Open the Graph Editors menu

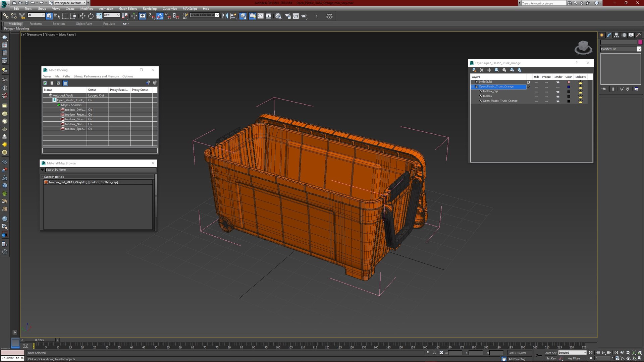coord(128,9)
